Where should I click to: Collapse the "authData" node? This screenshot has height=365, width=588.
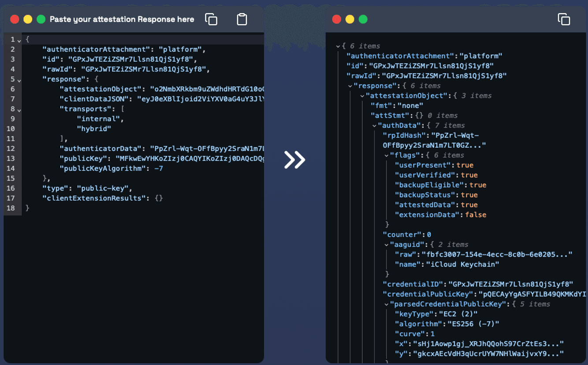tap(374, 126)
